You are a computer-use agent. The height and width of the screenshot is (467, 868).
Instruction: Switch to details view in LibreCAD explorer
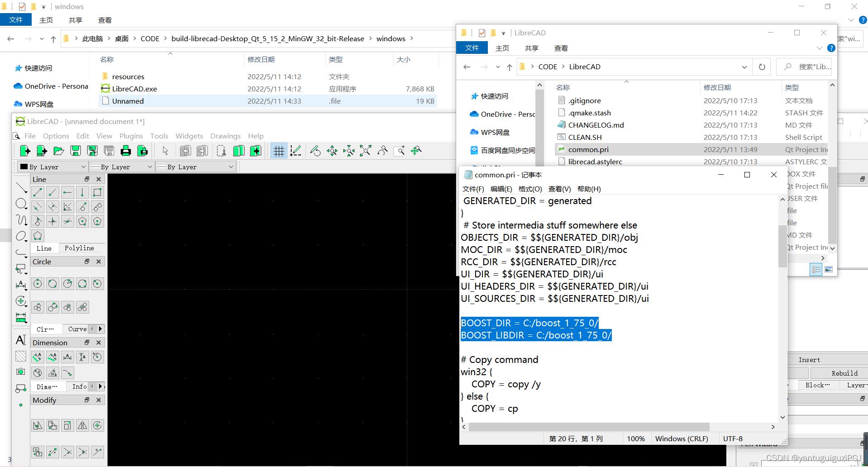816,270
